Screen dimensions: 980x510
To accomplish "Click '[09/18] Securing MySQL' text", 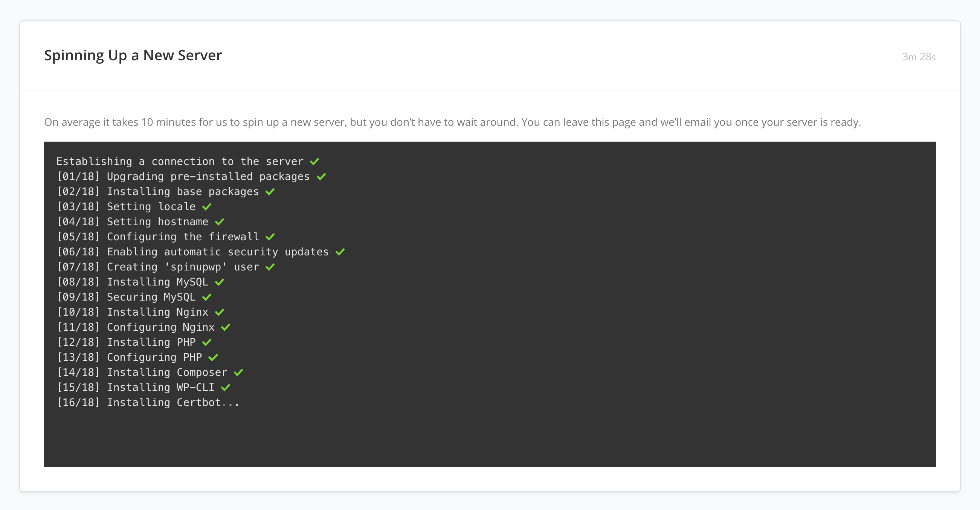I will (126, 297).
